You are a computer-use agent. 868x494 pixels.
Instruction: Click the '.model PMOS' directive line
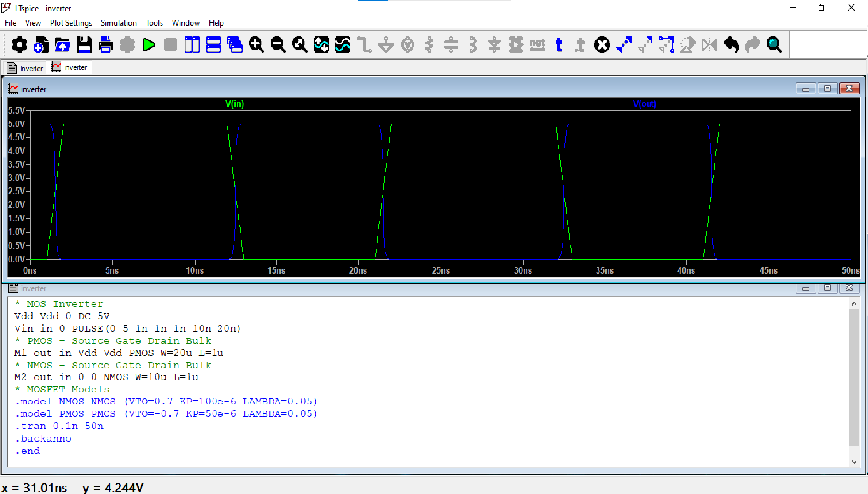(x=166, y=413)
